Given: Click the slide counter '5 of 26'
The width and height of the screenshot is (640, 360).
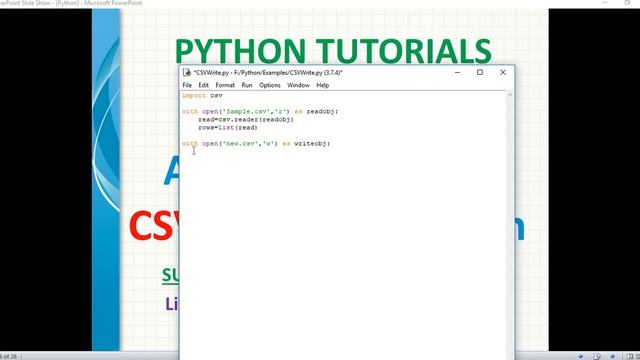Looking at the screenshot, I should [9, 357].
